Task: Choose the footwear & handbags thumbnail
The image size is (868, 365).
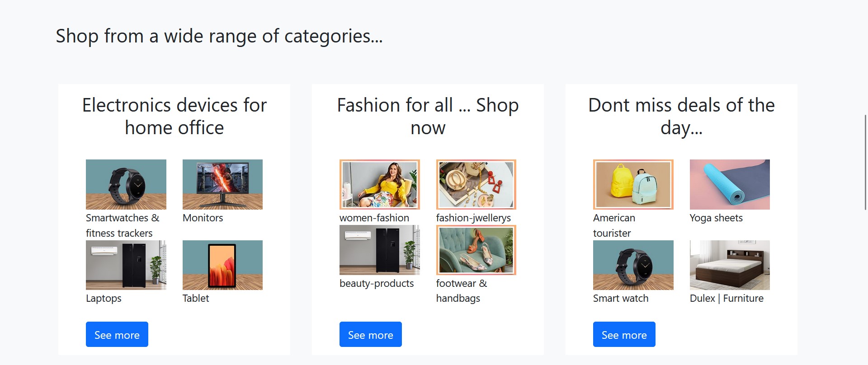Action: coord(476,250)
